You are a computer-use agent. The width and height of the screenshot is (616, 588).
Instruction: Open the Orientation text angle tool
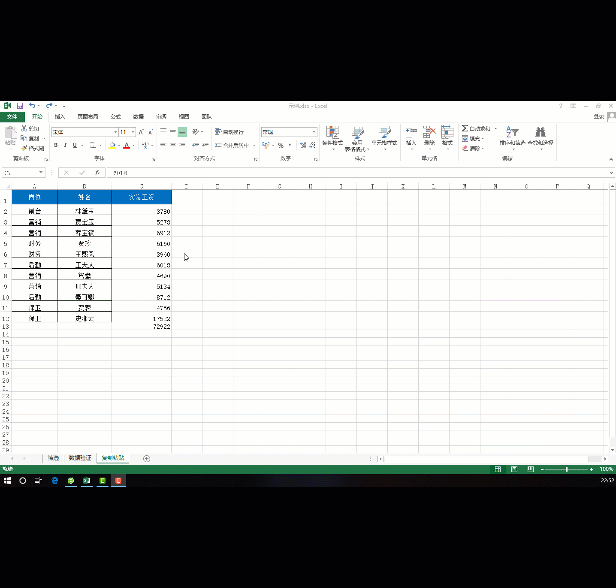click(x=195, y=132)
